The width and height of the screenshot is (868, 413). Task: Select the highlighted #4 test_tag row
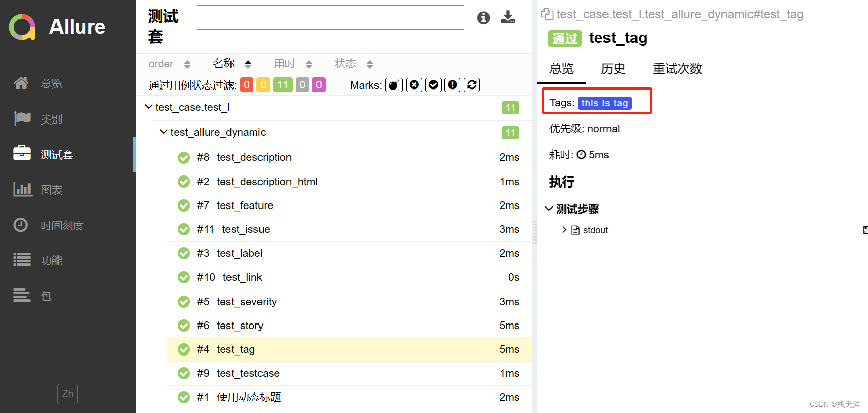click(349, 349)
